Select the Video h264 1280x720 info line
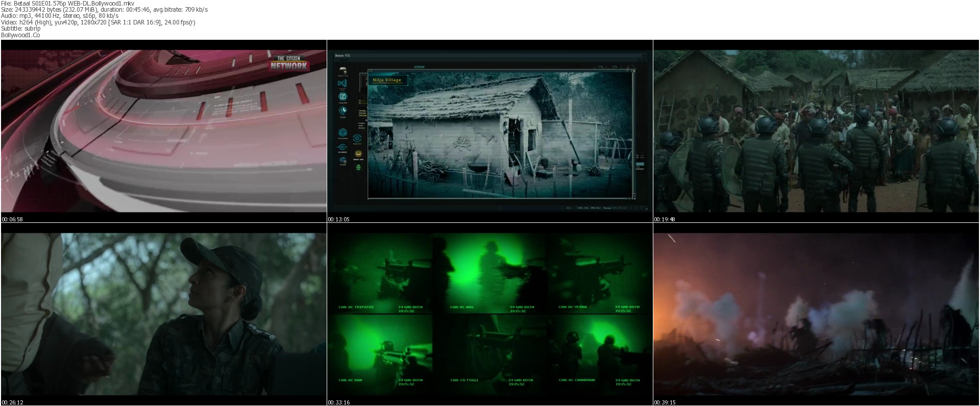 98,22
